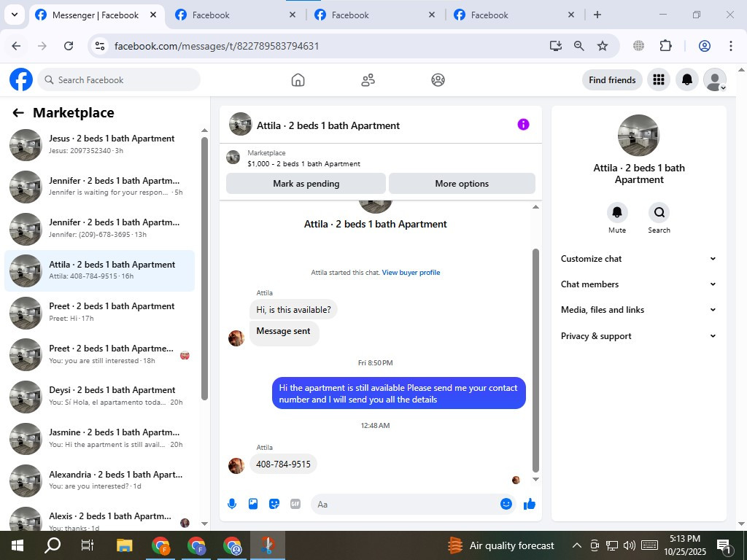This screenshot has width=747, height=560.
Task: Open the GIF picker icon
Action: pyautogui.click(x=295, y=504)
